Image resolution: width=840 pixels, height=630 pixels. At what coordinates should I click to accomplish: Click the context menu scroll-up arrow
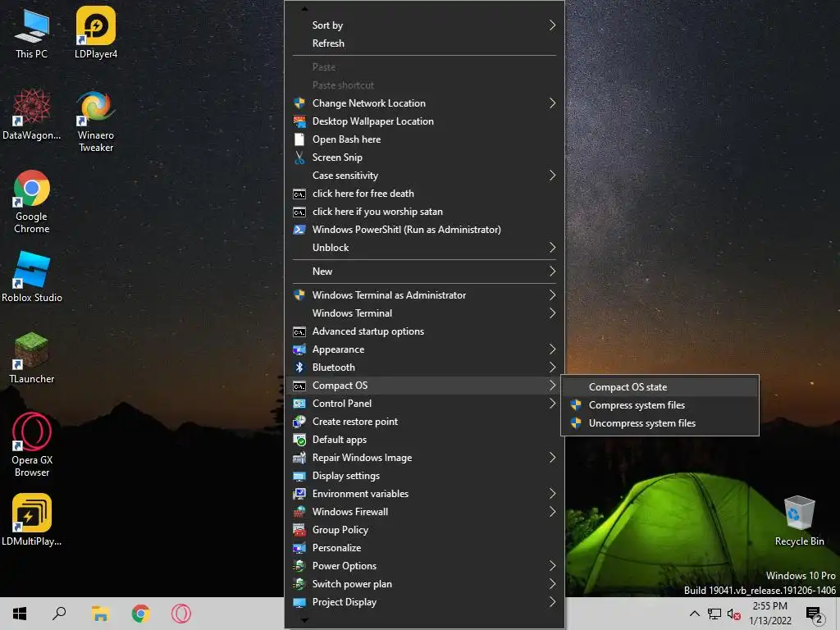pyautogui.click(x=304, y=8)
